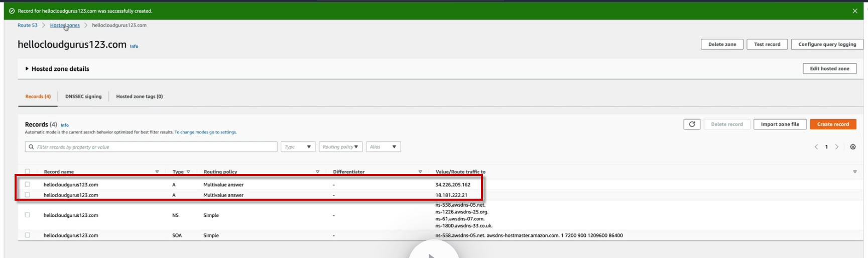Image resolution: width=868 pixels, height=258 pixels.
Task: Click page number 1 in pagination
Action: pyautogui.click(x=826, y=147)
